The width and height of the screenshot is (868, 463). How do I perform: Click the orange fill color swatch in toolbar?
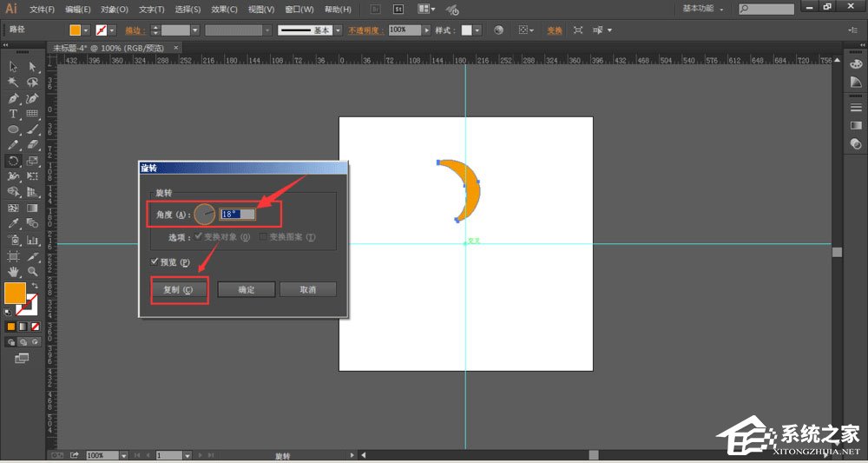point(15,294)
